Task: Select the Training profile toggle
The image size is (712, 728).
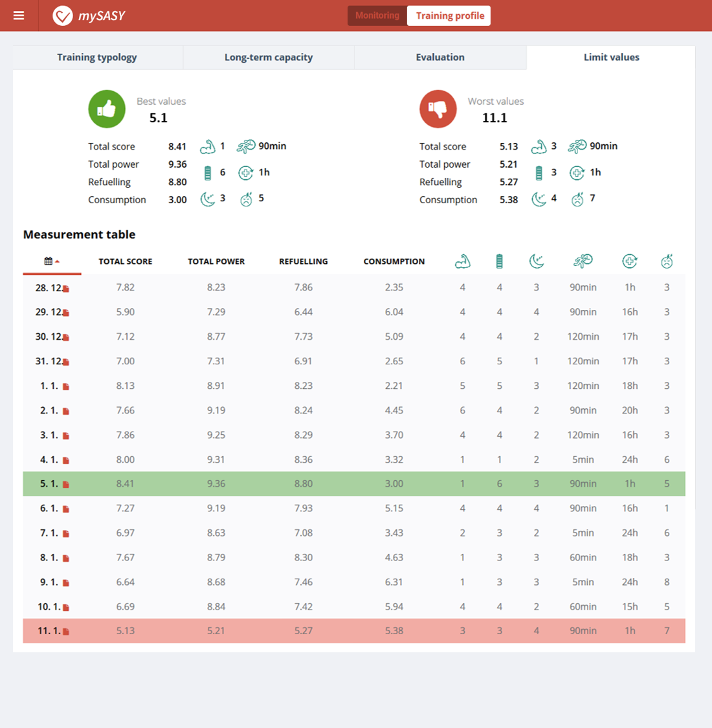Action: pos(449,16)
